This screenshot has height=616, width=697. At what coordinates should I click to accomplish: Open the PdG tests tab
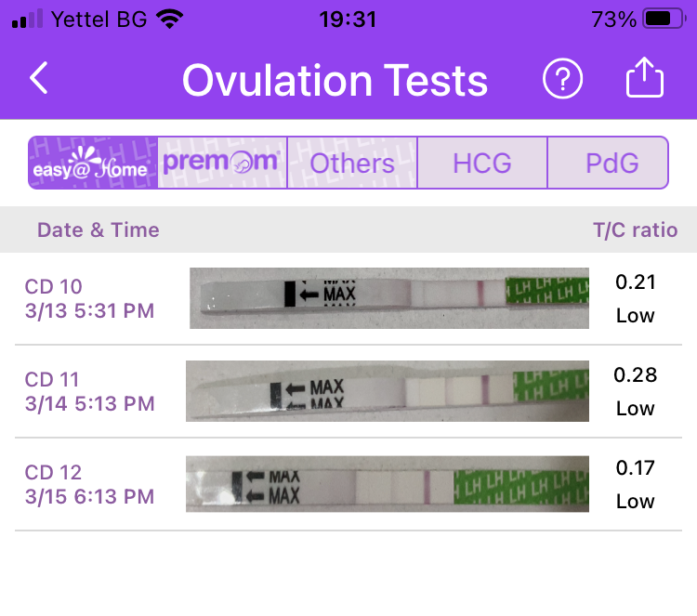[612, 163]
